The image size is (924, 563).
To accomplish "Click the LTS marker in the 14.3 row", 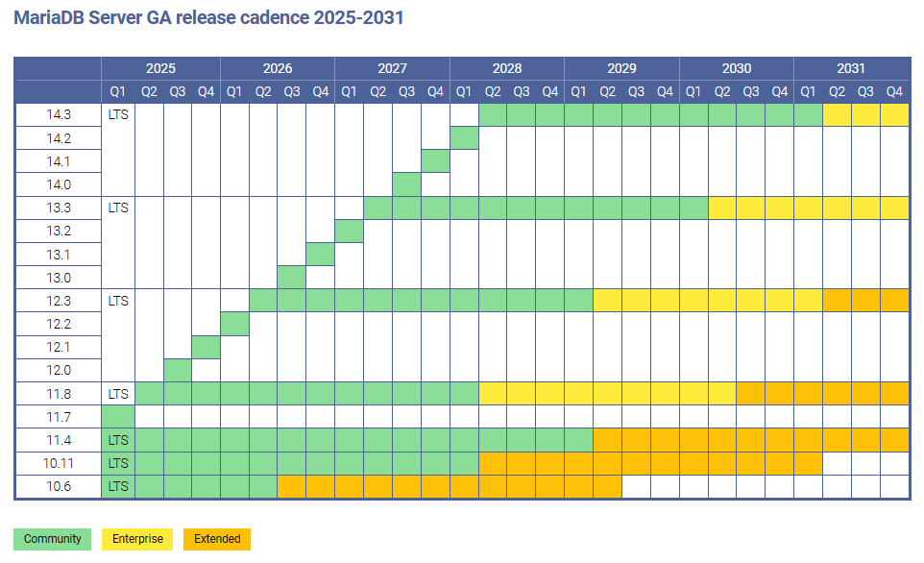I will pyautogui.click(x=118, y=114).
